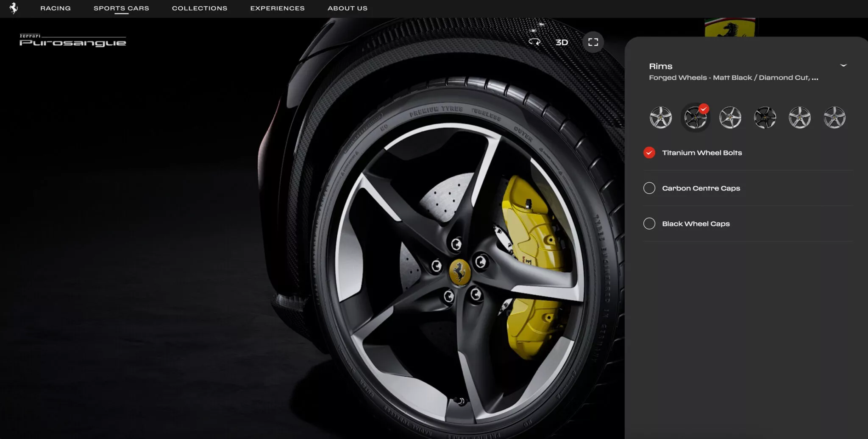
Task: Switch to 3D view mode
Action: coord(562,42)
